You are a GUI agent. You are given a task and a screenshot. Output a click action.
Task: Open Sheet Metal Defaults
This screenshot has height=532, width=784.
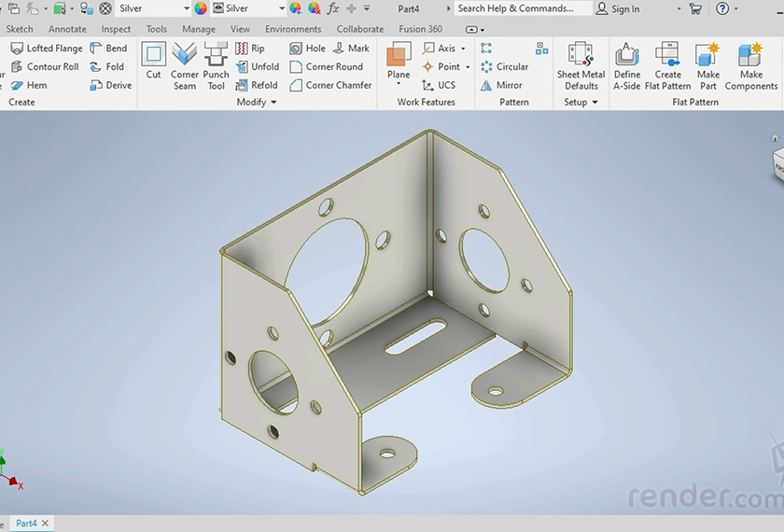581,58
